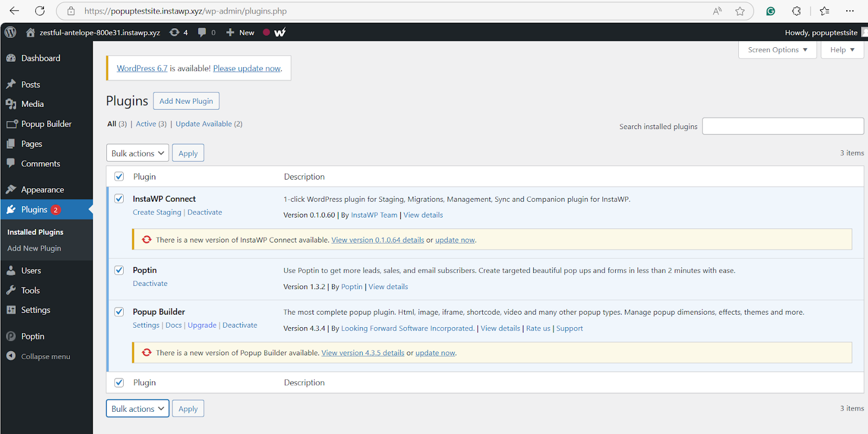
Task: Click the home icon beside site name
Action: coord(30,33)
